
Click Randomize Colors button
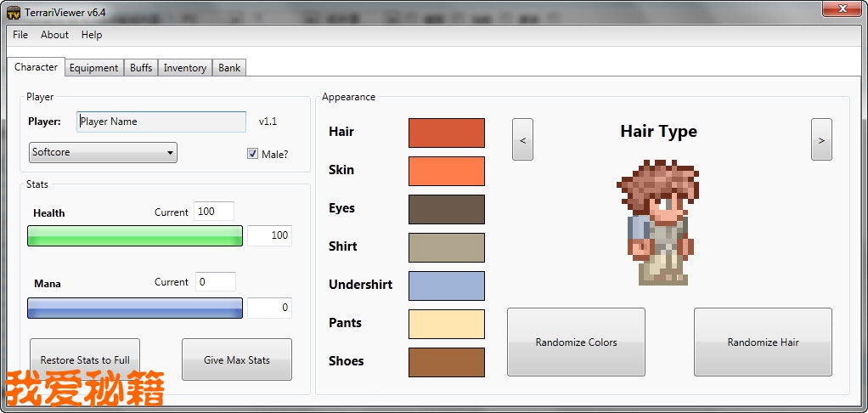[x=576, y=342]
